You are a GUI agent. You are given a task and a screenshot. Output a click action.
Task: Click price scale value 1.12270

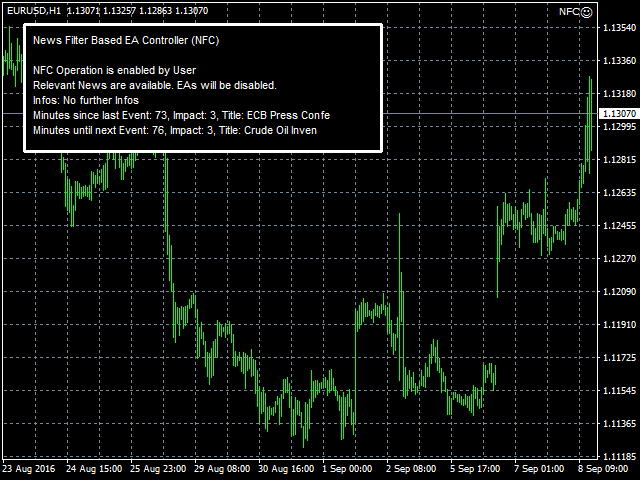tap(619, 259)
